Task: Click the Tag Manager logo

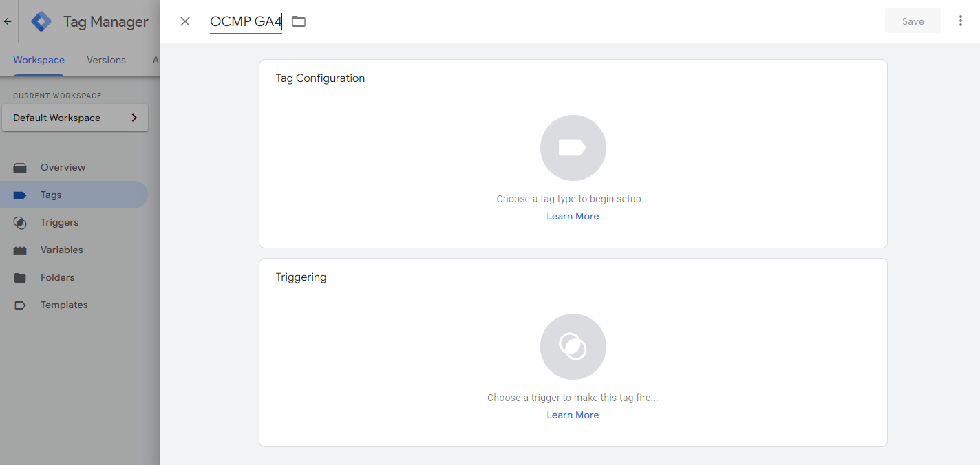Action: pyautogui.click(x=41, y=21)
